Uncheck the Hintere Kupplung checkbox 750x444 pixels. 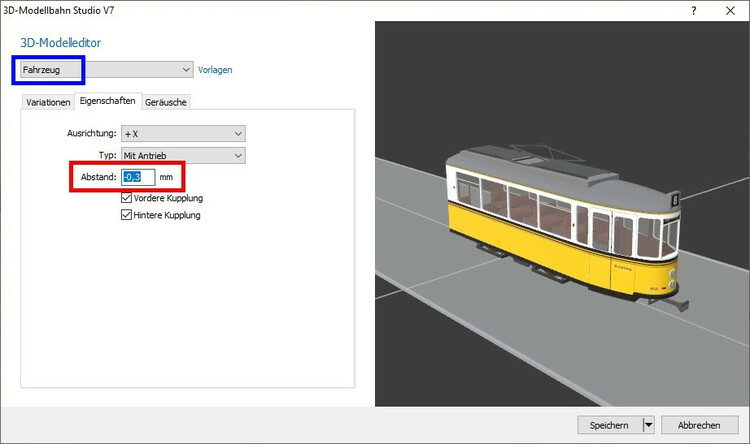click(x=126, y=215)
